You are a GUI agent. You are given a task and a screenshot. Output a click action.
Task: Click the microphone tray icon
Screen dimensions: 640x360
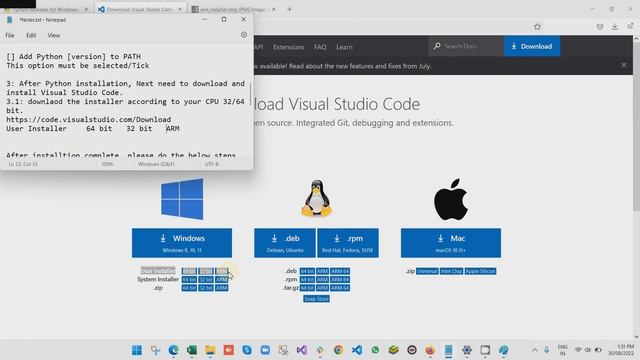[x=547, y=350]
